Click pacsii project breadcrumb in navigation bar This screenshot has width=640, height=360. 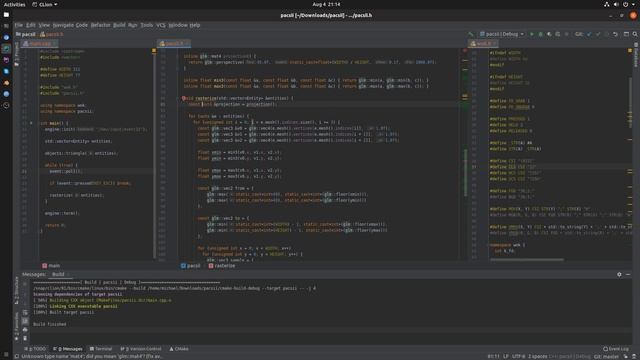pos(26,34)
